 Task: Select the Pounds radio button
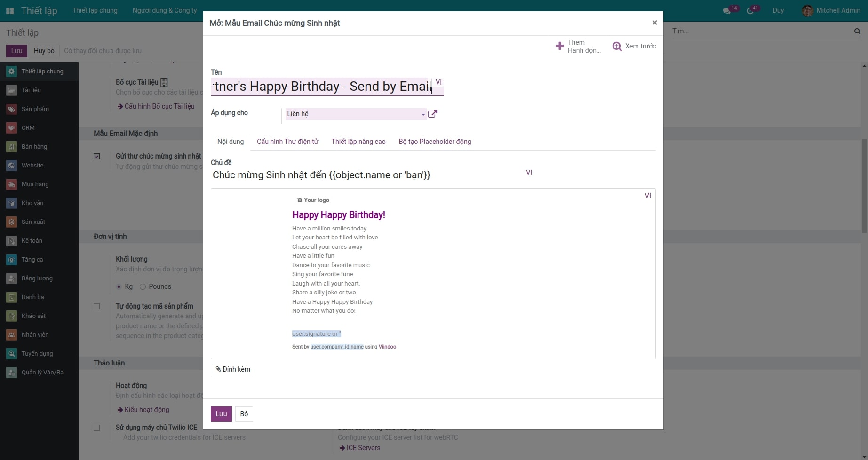pyautogui.click(x=143, y=286)
